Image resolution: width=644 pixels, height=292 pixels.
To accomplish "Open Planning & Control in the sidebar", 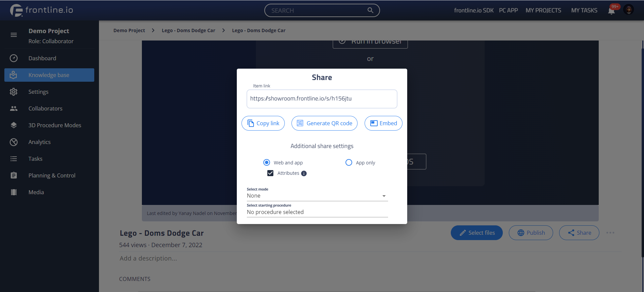I will [49, 175].
